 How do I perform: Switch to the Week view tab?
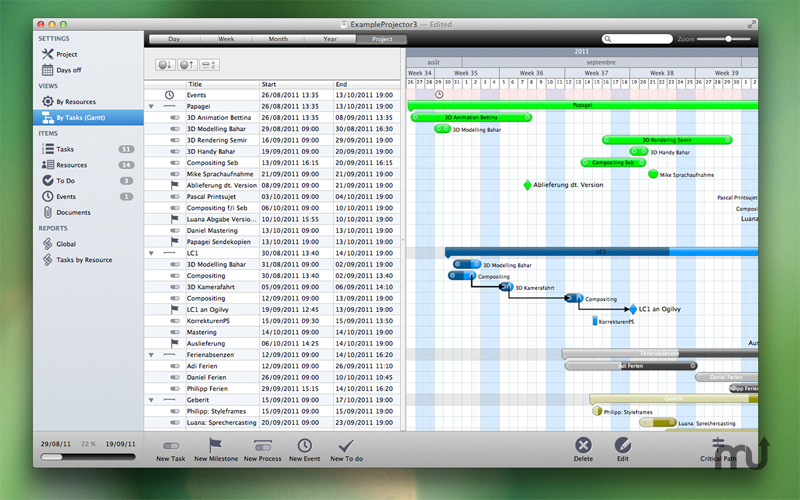[226, 39]
